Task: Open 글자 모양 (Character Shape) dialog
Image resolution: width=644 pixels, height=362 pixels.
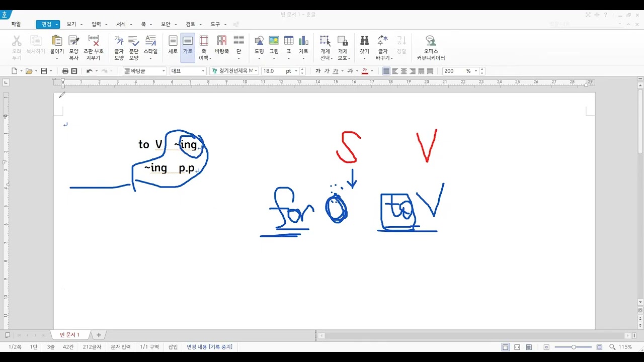Action: pos(119,48)
